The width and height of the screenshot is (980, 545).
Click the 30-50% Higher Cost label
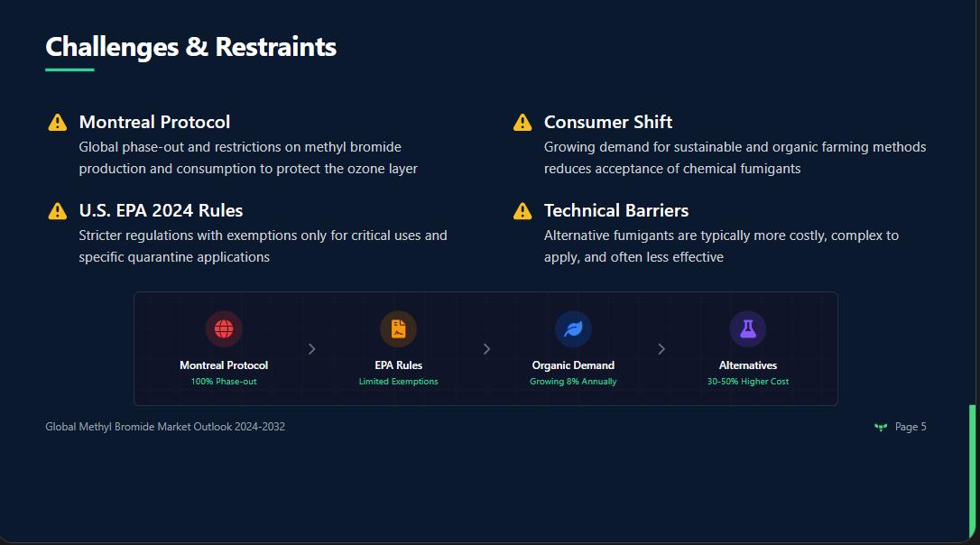(x=747, y=382)
